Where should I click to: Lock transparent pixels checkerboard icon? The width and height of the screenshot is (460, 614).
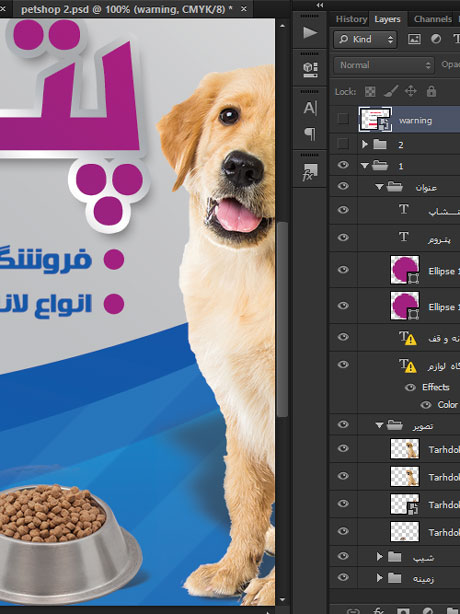coord(370,92)
